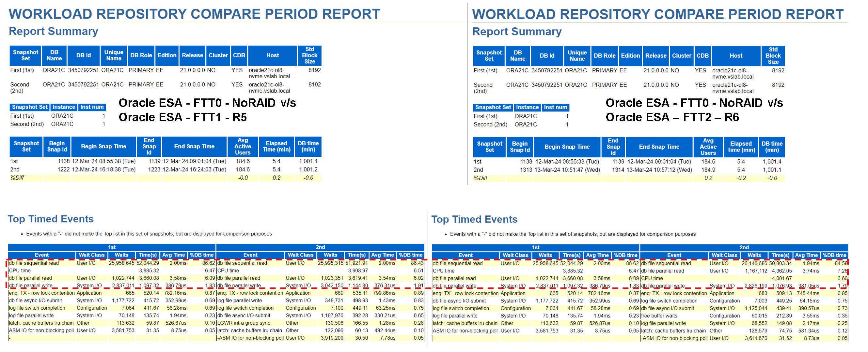The height and width of the screenshot is (352, 868).
Task: Click the Oracle ESA FTT2 R6 annotation text
Action: pyautogui.click(x=672, y=117)
